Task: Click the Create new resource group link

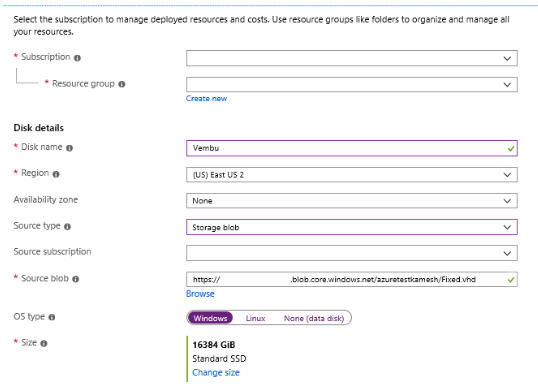Action: coord(207,98)
